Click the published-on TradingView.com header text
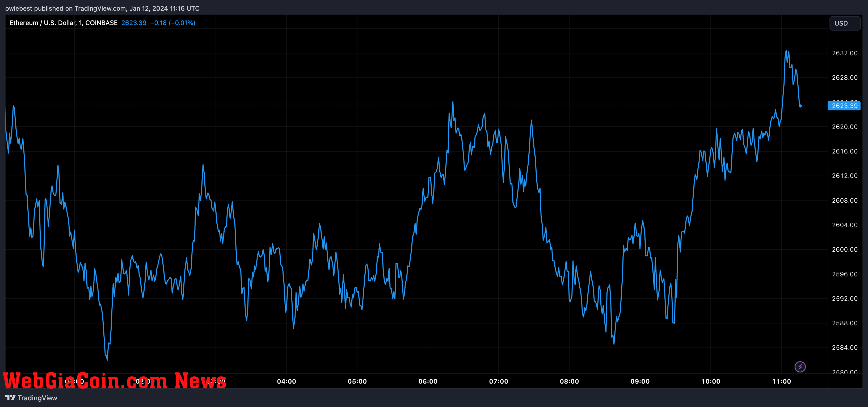This screenshot has height=407, width=868. point(102,9)
